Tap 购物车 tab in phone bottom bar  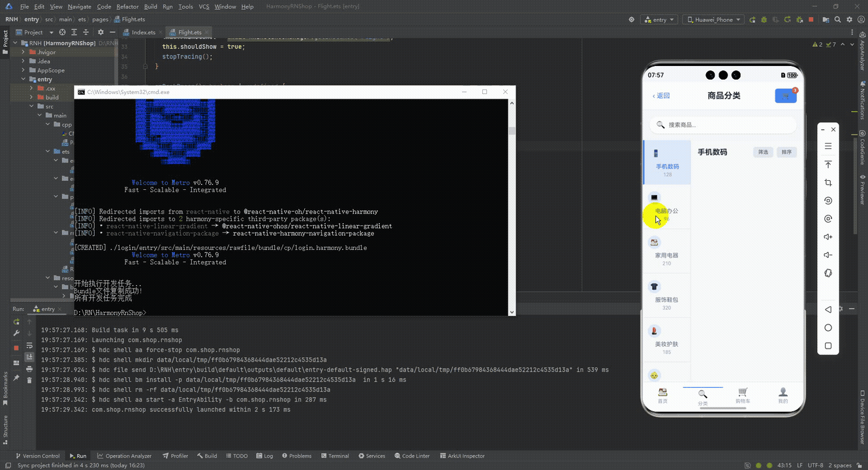pyautogui.click(x=743, y=396)
